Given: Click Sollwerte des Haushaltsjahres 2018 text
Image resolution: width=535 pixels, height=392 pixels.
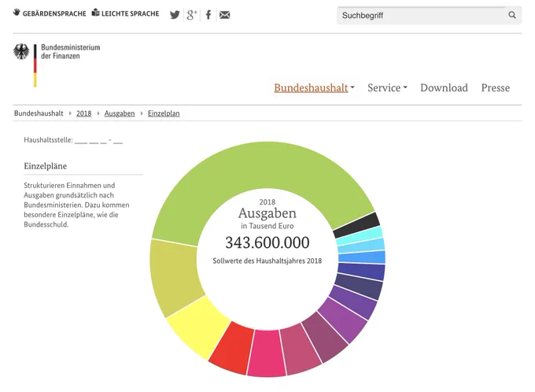Looking at the screenshot, I should click(267, 261).
